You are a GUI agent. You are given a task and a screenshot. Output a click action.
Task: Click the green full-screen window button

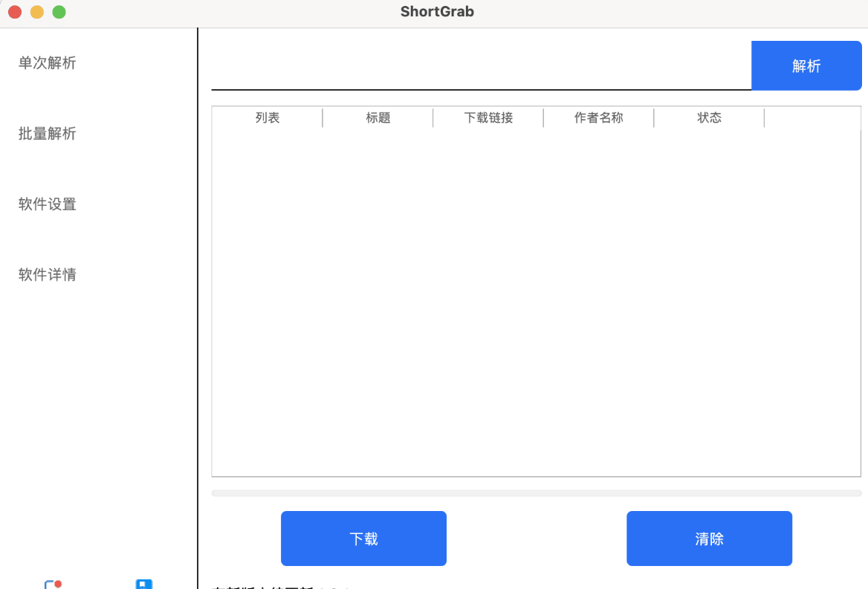pyautogui.click(x=59, y=12)
